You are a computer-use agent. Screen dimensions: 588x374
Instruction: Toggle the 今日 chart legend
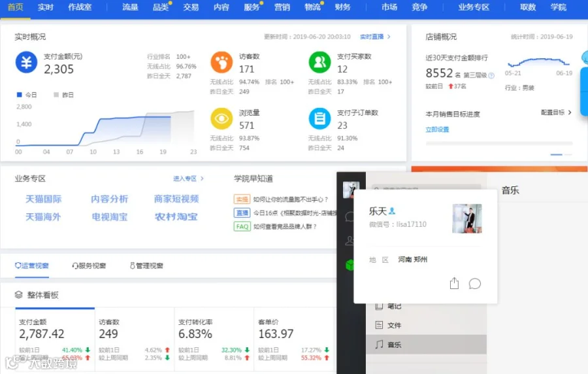[26, 95]
